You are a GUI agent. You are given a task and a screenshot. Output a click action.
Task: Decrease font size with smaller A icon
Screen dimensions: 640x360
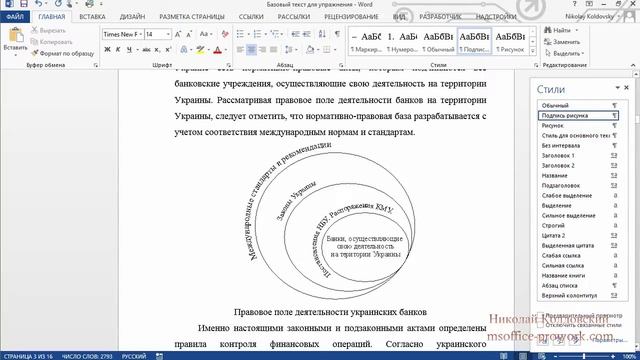point(189,34)
